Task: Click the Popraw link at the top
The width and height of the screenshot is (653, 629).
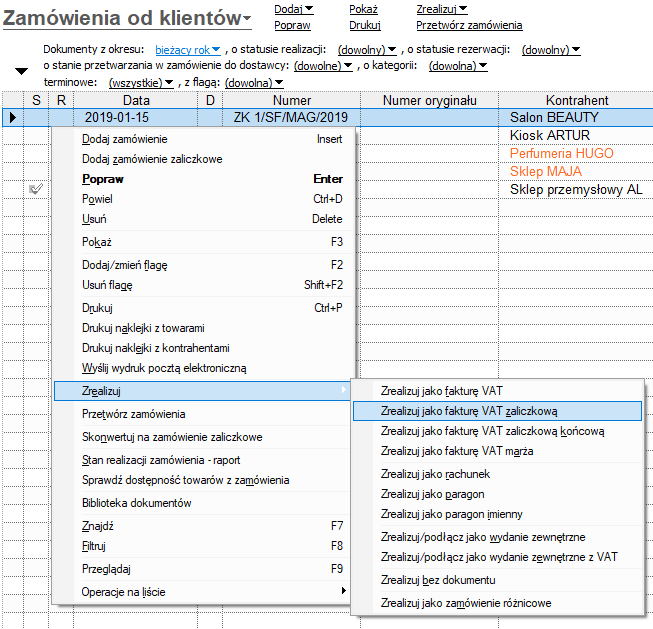Action: pyautogui.click(x=292, y=25)
